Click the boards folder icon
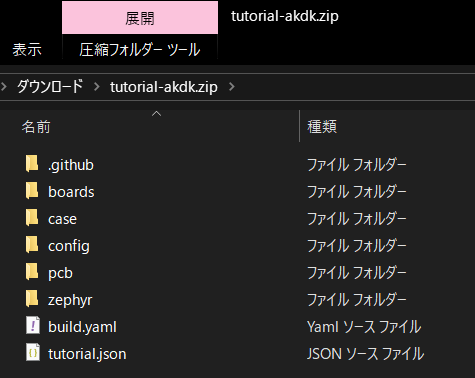Image resolution: width=475 pixels, height=378 pixels. (x=32, y=191)
